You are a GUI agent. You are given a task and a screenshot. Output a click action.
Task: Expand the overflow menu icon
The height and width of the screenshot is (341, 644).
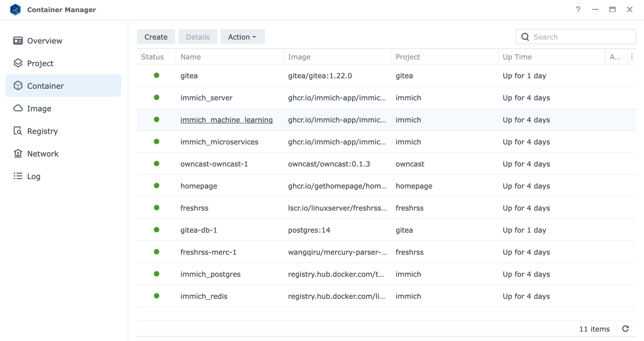632,56
